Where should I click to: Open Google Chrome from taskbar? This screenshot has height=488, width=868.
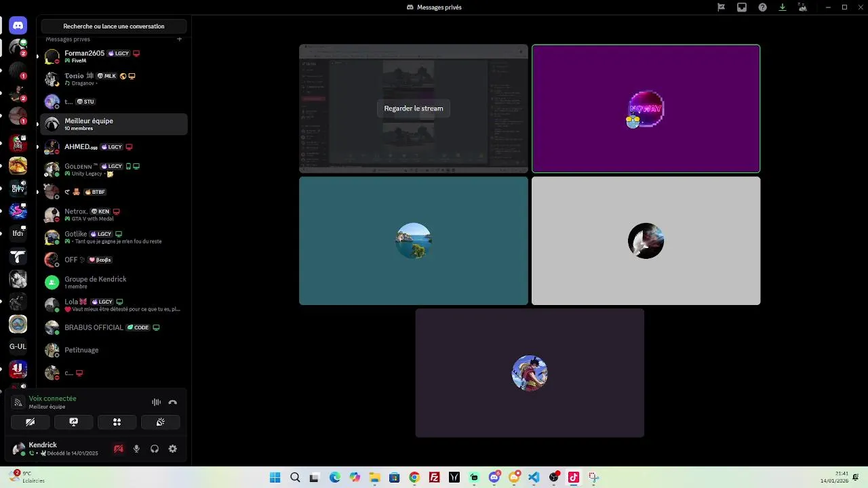coord(414,477)
